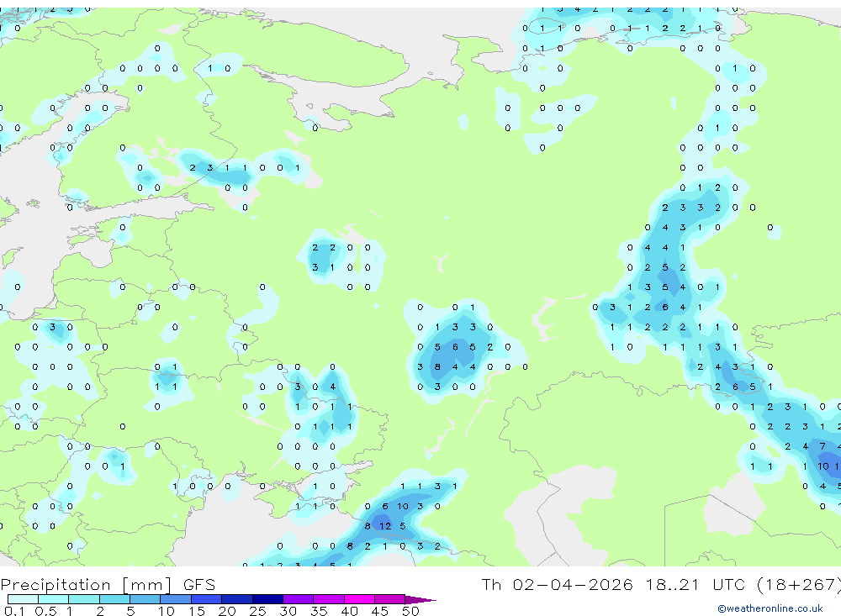Select the 30–35 mm purple legend swatch
The image size is (841, 616).
coord(299,599)
